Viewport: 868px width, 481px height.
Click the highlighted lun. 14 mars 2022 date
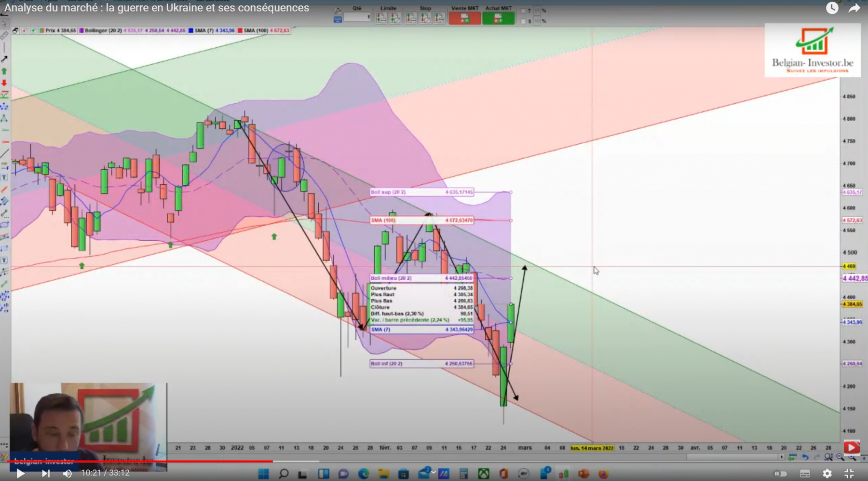[x=592, y=448]
